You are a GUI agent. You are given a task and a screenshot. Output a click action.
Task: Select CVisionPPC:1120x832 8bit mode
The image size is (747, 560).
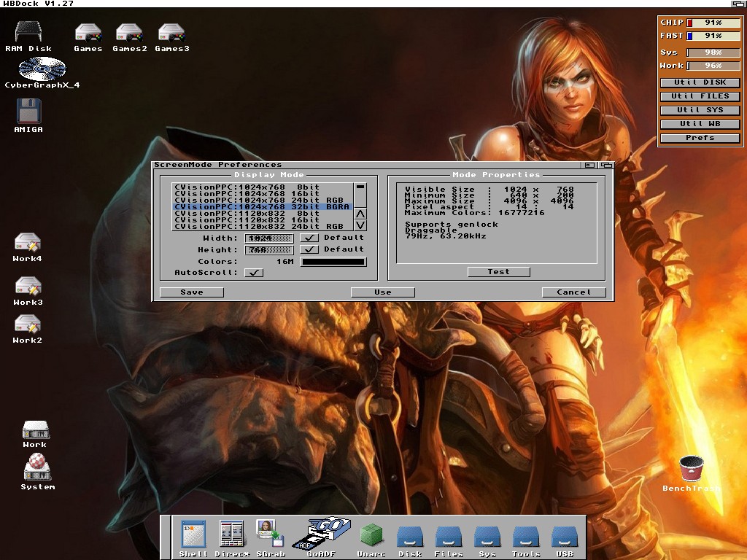(x=263, y=214)
